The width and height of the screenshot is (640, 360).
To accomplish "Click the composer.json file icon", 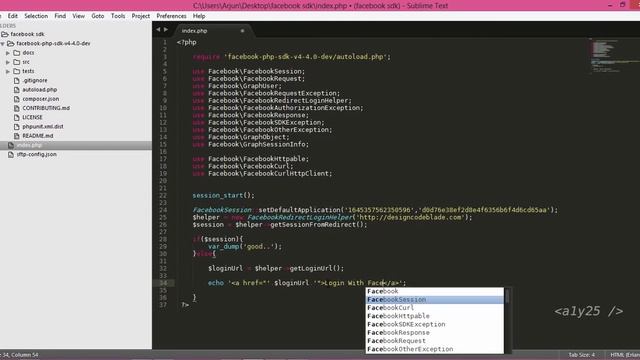I will pyautogui.click(x=16, y=99).
